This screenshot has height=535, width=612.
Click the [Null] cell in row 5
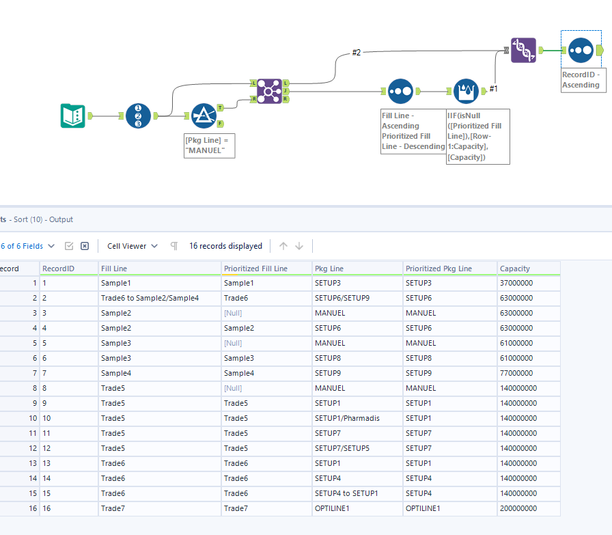pos(267,343)
